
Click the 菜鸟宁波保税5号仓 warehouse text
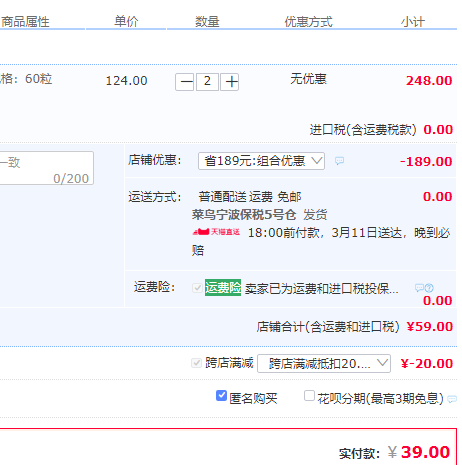click(x=244, y=215)
